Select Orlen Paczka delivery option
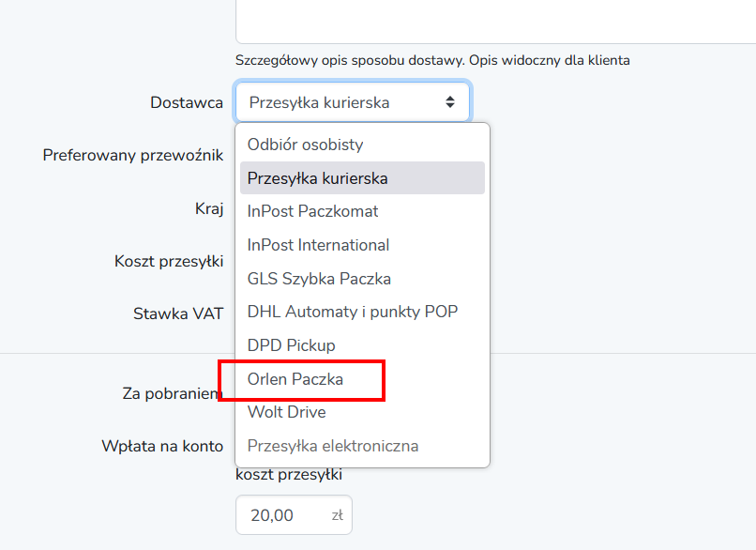 [295, 379]
